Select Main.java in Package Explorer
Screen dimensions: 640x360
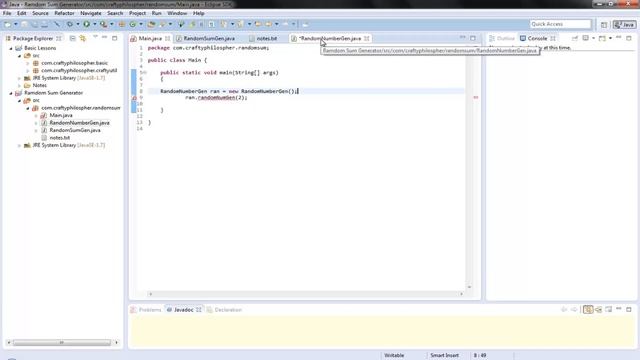click(61, 116)
